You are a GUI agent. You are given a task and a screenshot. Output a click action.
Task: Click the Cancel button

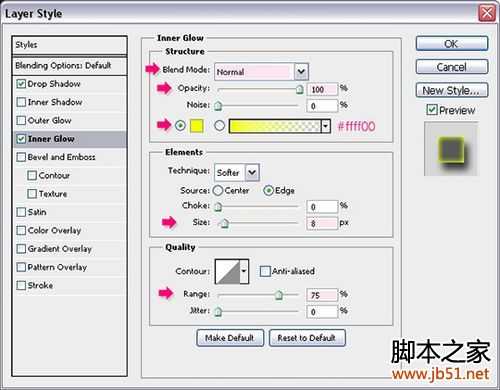452,67
